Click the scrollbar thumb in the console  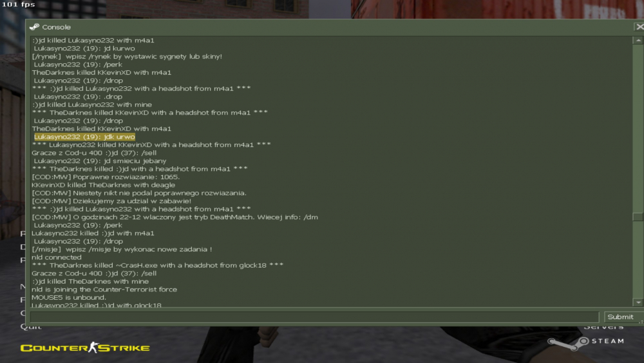[638, 216]
